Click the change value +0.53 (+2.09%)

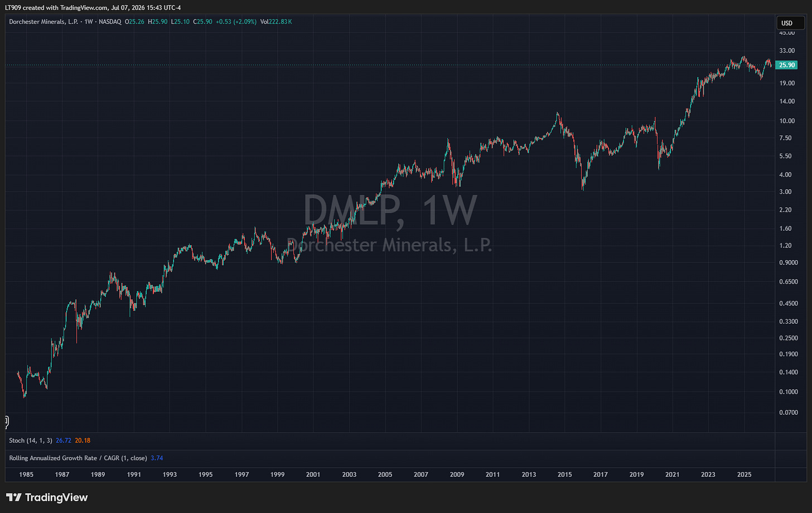pos(235,22)
